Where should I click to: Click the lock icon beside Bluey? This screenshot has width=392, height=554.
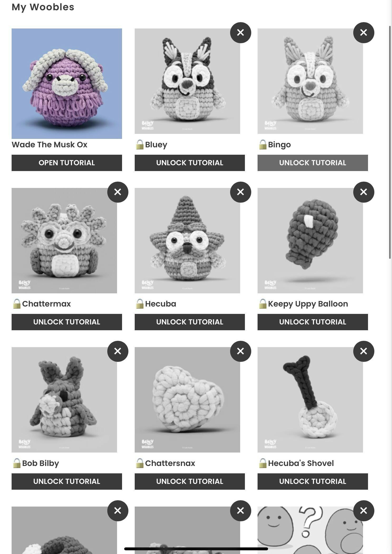pyautogui.click(x=140, y=145)
